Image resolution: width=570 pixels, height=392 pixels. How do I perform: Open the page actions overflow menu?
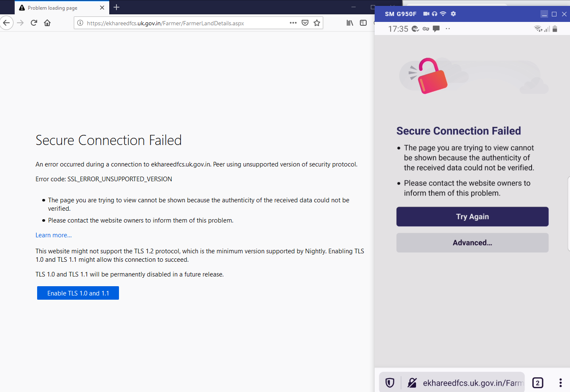(x=293, y=23)
